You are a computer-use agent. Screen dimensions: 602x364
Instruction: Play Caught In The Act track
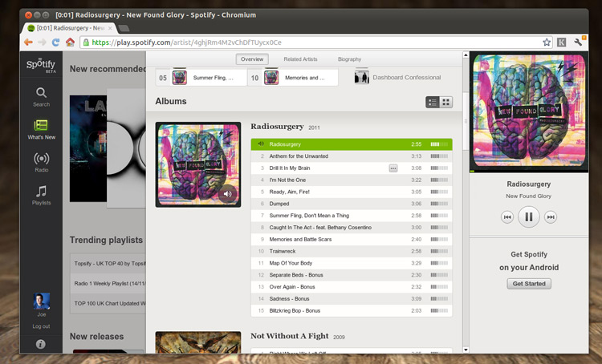coord(352,228)
